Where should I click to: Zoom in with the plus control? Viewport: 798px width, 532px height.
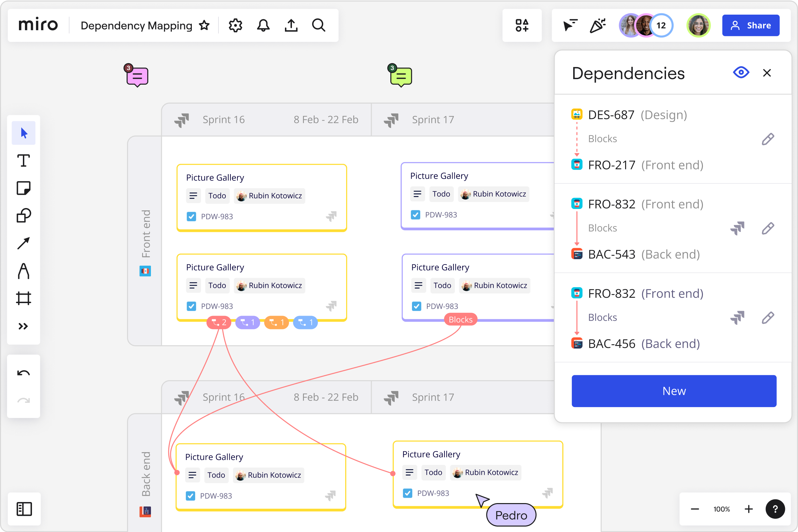tap(748, 509)
